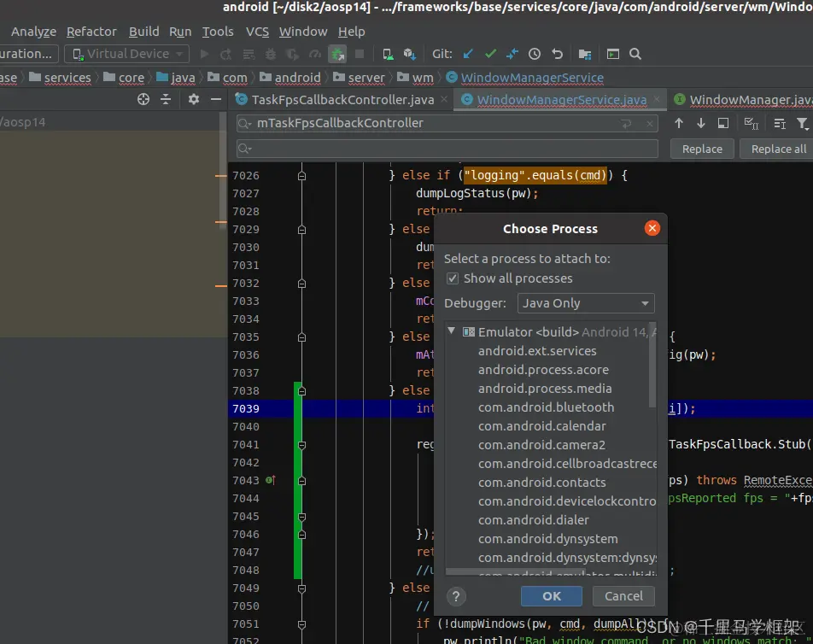The height and width of the screenshot is (644, 813).
Task: Click the collapse all icon in Project panel
Action: tap(166, 99)
